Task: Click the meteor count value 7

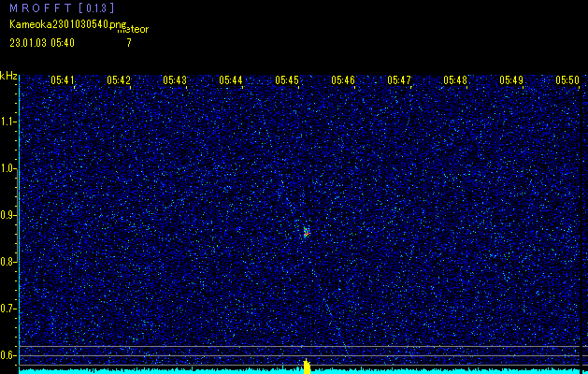Action: [x=129, y=43]
